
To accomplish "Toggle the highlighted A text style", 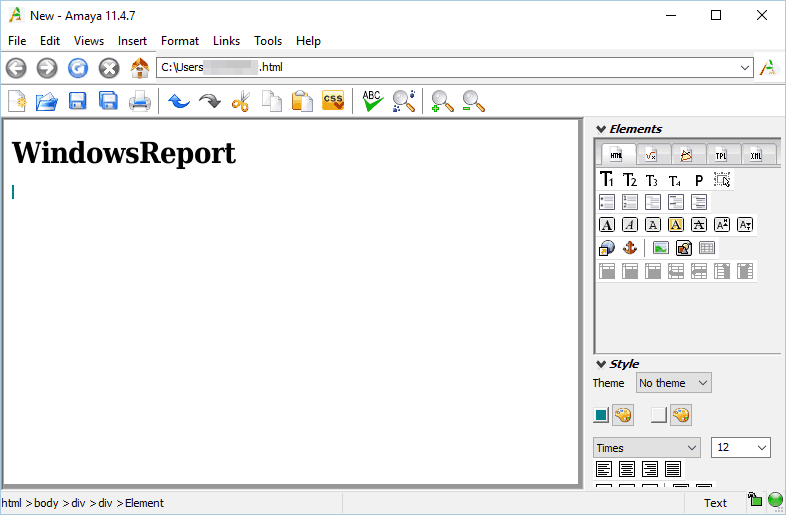I will click(676, 225).
